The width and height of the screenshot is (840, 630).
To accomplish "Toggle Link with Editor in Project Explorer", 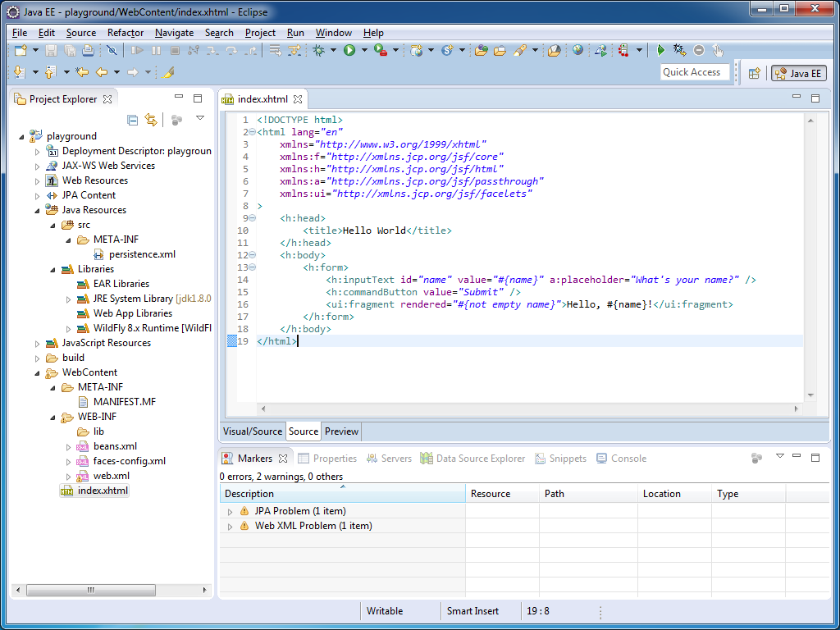I will (151, 120).
